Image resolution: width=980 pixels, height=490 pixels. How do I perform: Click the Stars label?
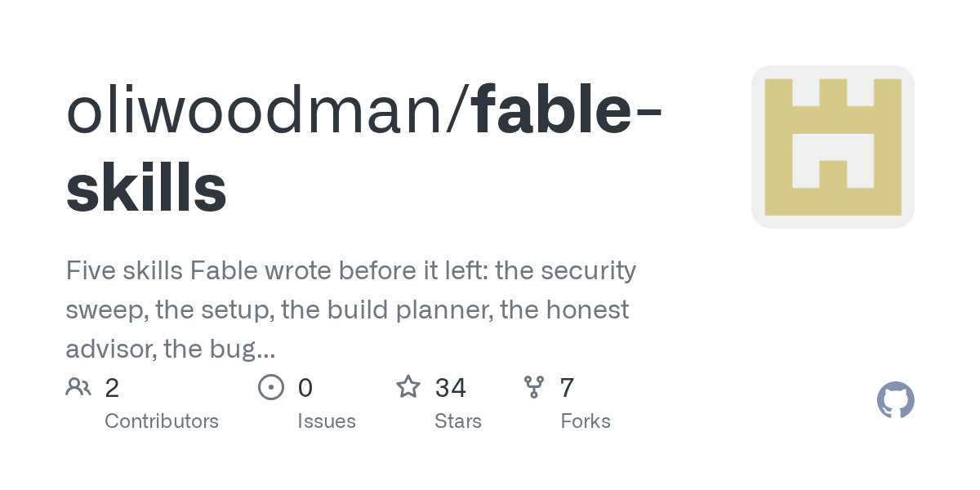click(458, 421)
